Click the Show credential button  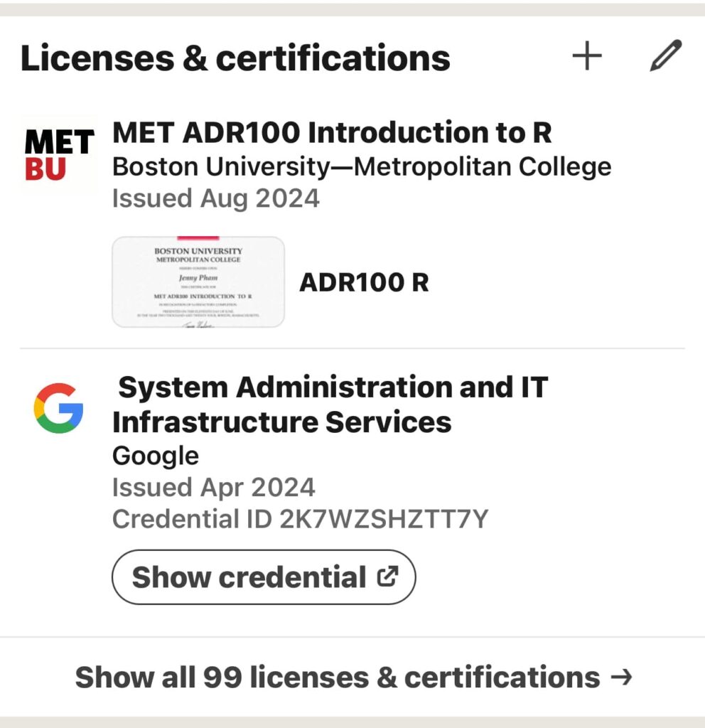[x=264, y=577]
